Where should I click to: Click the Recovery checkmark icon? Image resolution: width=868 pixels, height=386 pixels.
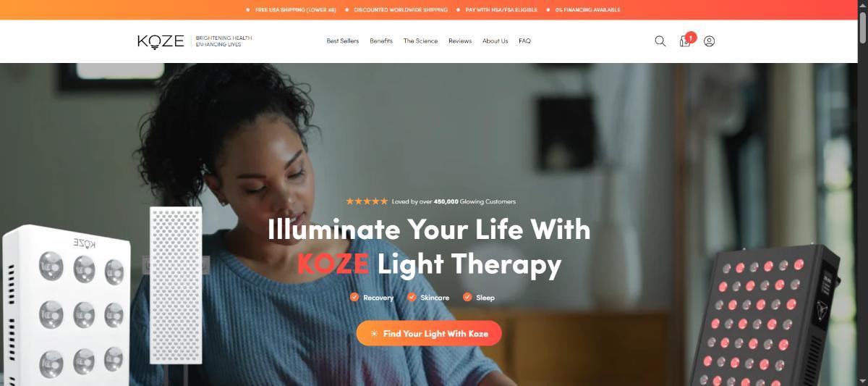(354, 297)
